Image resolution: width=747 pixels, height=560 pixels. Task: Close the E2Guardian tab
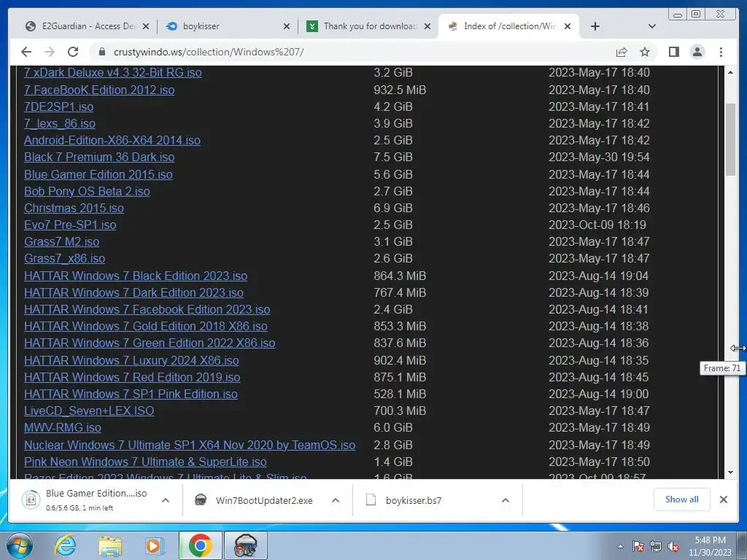(146, 26)
